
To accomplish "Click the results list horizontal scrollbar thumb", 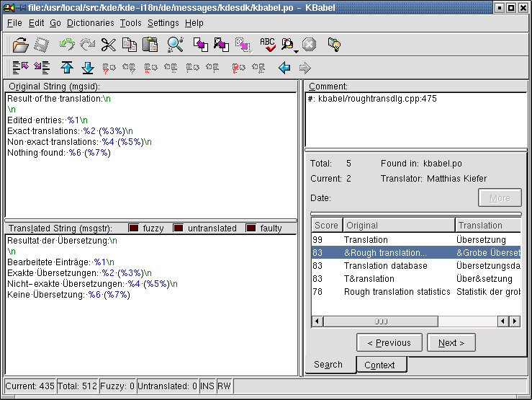I will pyautogui.click(x=381, y=321).
